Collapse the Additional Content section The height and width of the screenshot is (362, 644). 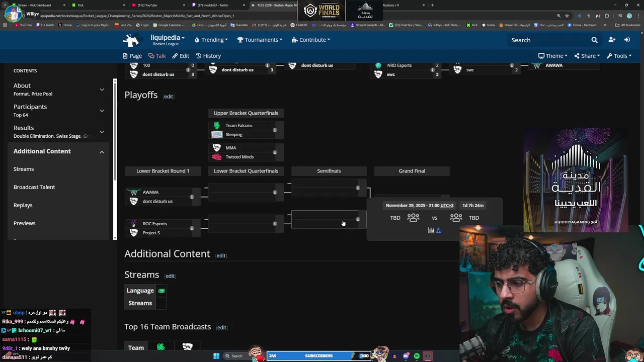point(102,151)
